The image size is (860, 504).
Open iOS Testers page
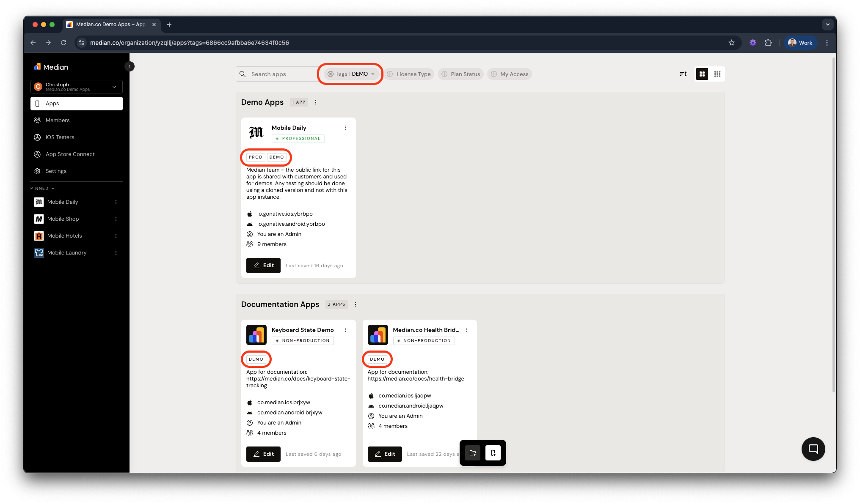pyautogui.click(x=77, y=137)
